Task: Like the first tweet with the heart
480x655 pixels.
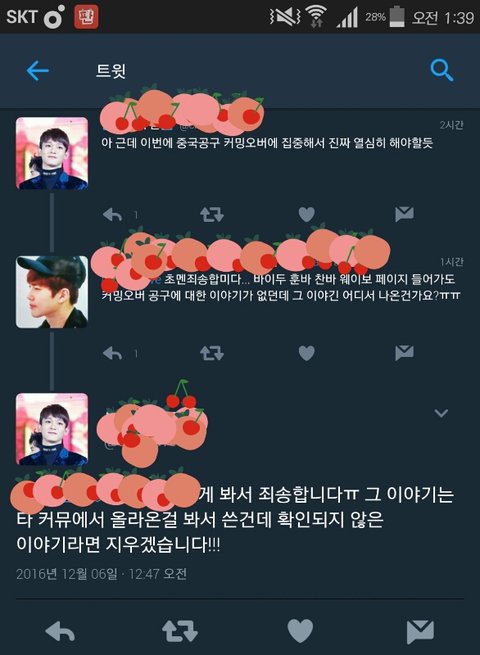Action: [x=307, y=214]
